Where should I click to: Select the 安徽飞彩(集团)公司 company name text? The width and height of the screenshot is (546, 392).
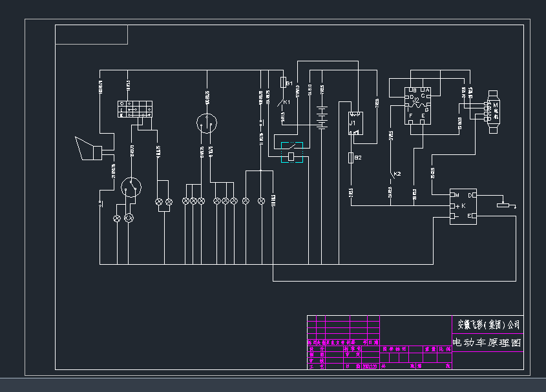tap(488, 324)
